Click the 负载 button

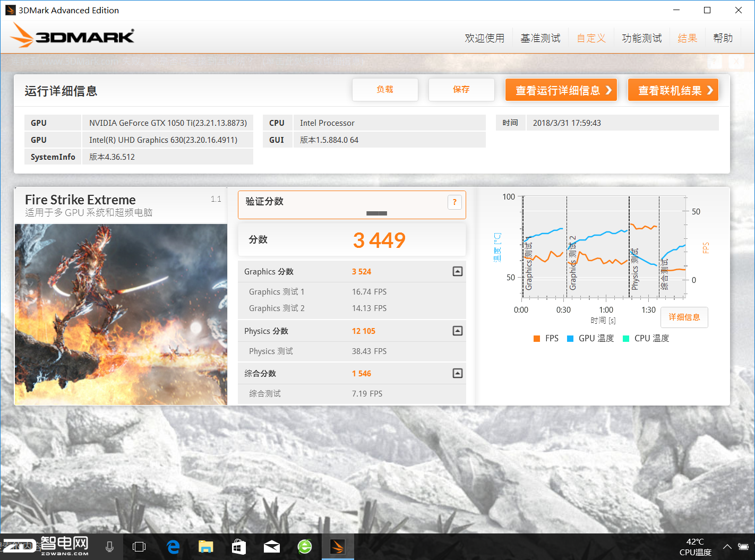point(385,90)
